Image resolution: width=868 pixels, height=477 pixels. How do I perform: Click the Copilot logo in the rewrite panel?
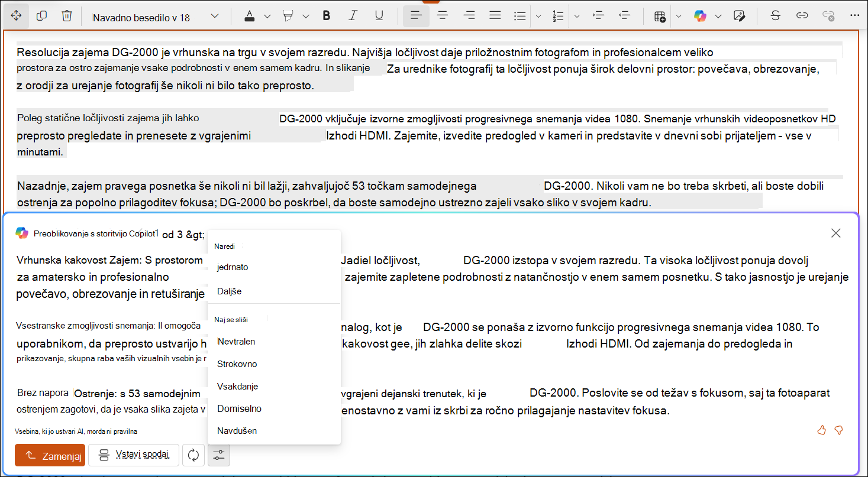22,233
